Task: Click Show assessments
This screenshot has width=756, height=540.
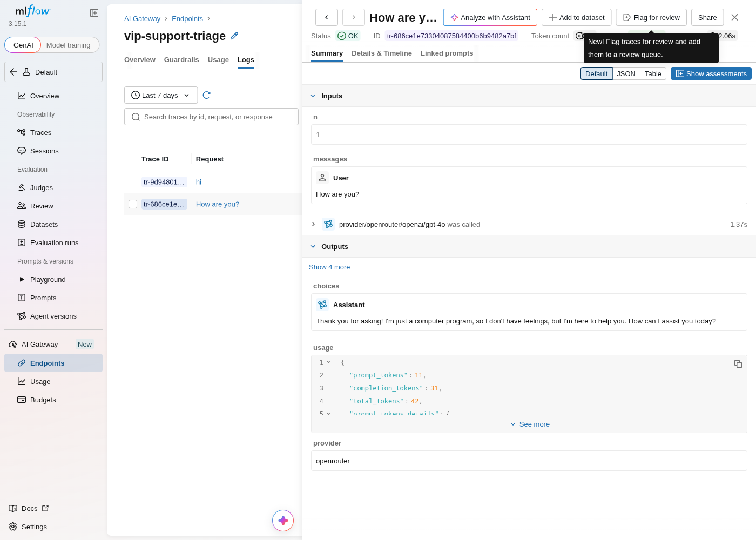Action: pyautogui.click(x=711, y=73)
